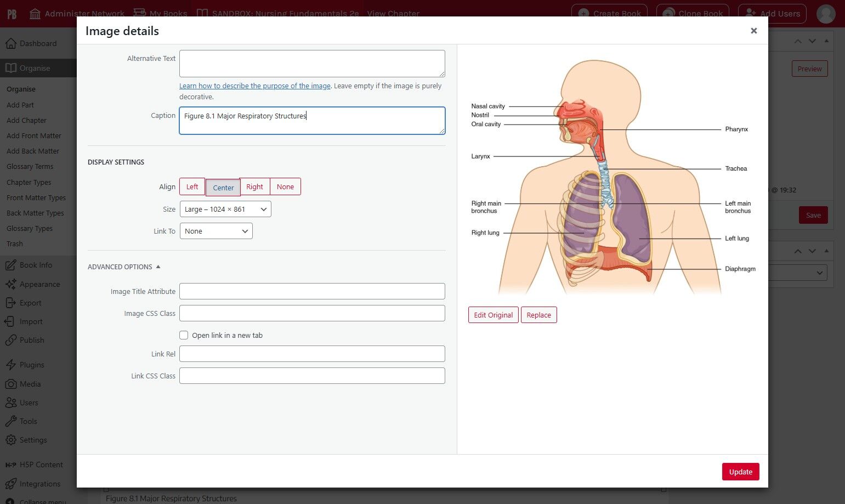This screenshot has width=845, height=504.
Task: Click the Export icon in sidebar
Action: pyautogui.click(x=10, y=303)
